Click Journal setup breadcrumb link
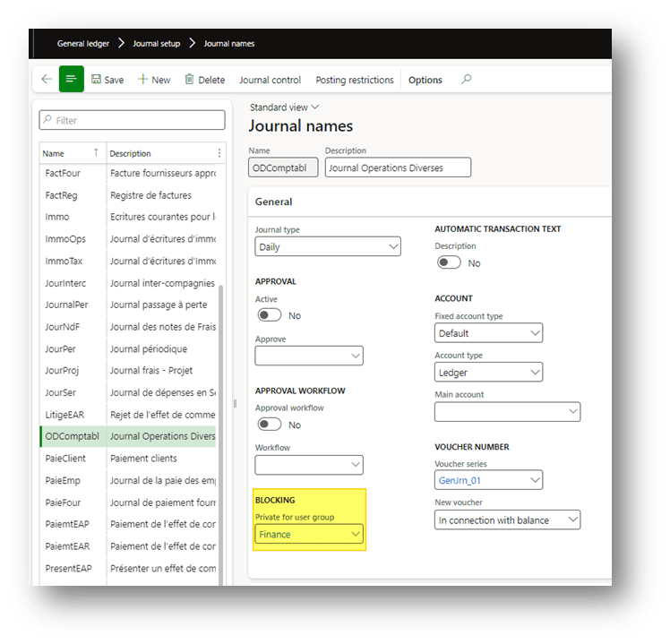This screenshot has width=670, height=644. 156,43
